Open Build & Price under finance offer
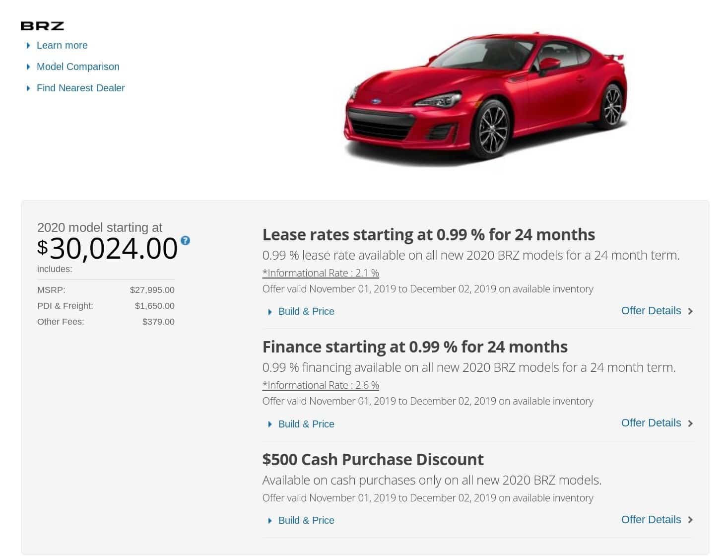This screenshot has height=560, width=728. (306, 424)
